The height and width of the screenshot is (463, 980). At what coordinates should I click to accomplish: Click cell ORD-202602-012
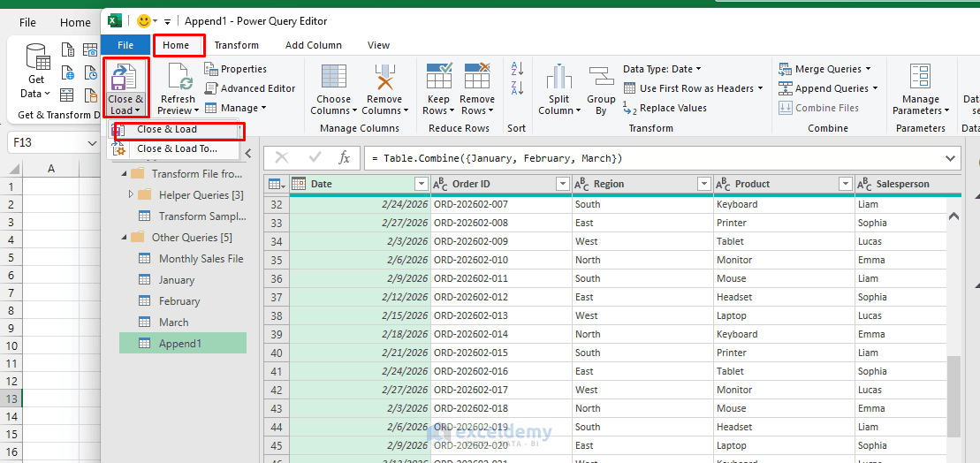pyautogui.click(x=501, y=297)
